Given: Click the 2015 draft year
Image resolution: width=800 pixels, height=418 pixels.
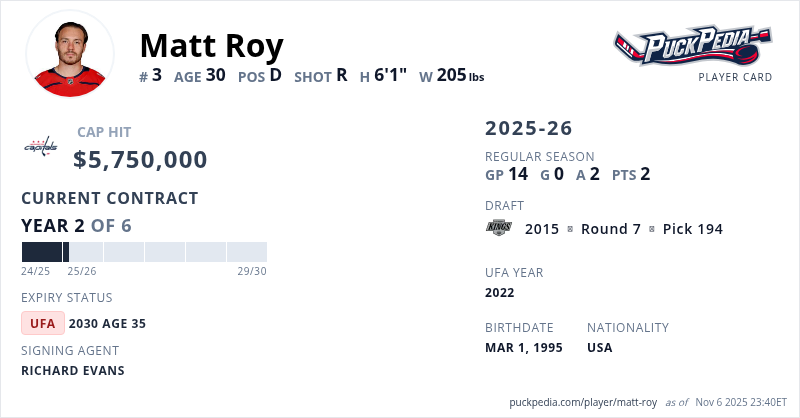Looking at the screenshot, I should 542,229.
